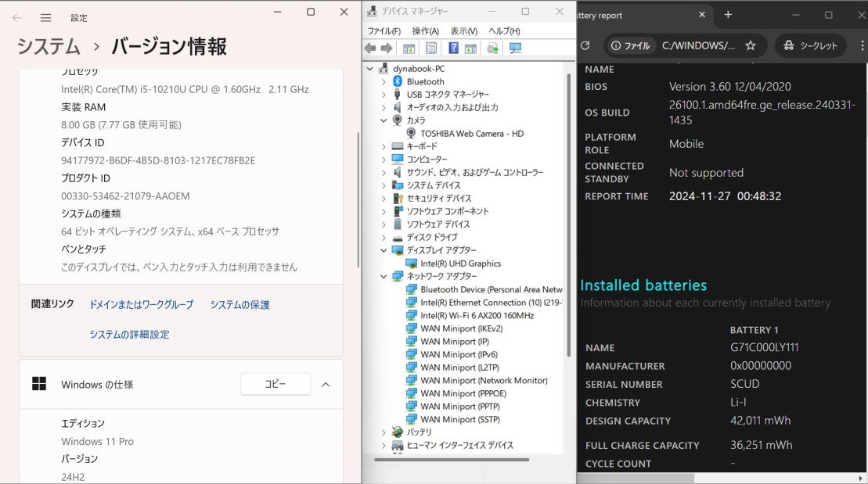Reload the battery report page in browser
Screen dimensions: 868x484
click(x=585, y=45)
